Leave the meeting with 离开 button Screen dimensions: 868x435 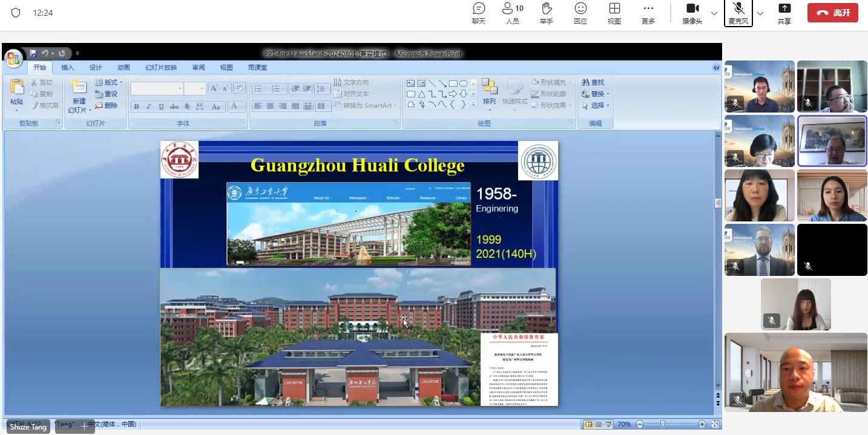click(x=832, y=13)
